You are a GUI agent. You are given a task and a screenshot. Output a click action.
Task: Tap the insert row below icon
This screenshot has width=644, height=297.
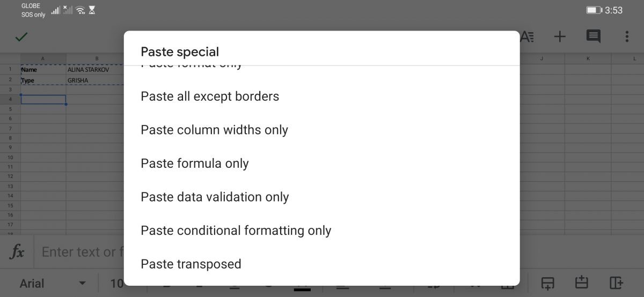pos(547,283)
